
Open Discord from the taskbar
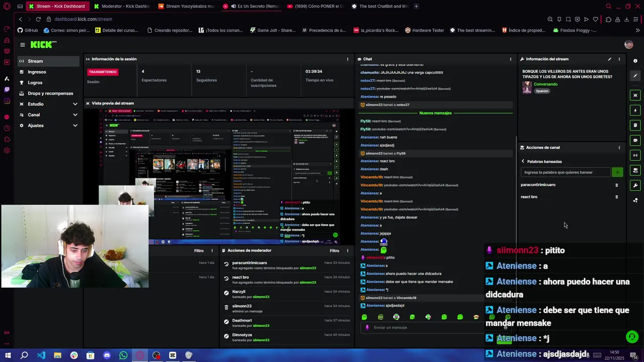tap(107, 355)
